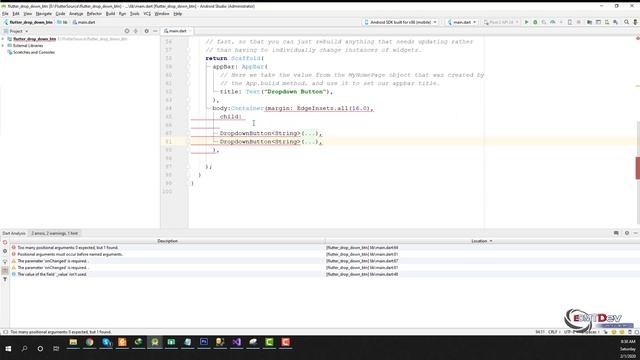Viewport: 640px width, 360px height.
Task: Select the Dart Analysis tab
Action: (14, 233)
